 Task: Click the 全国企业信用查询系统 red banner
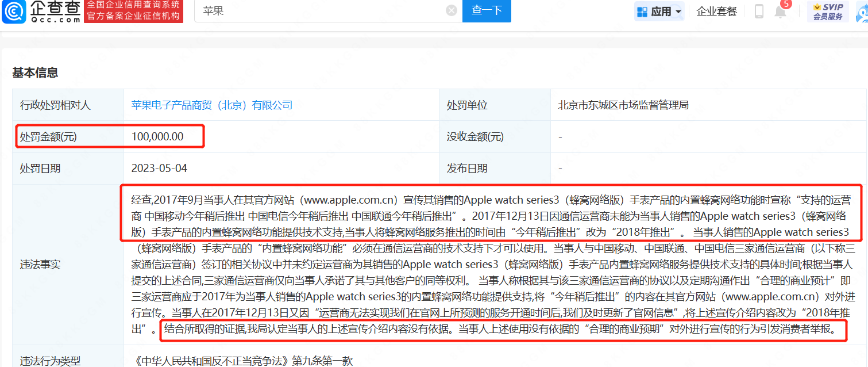point(133,11)
